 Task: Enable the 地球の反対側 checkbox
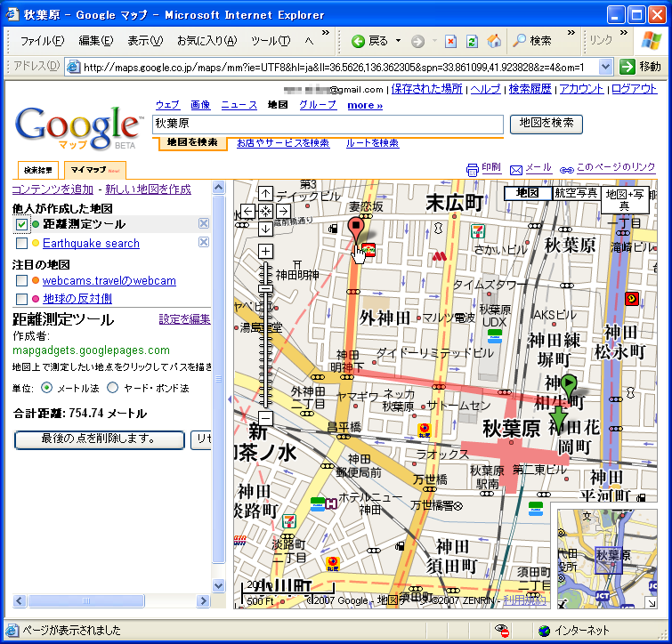coord(21,299)
